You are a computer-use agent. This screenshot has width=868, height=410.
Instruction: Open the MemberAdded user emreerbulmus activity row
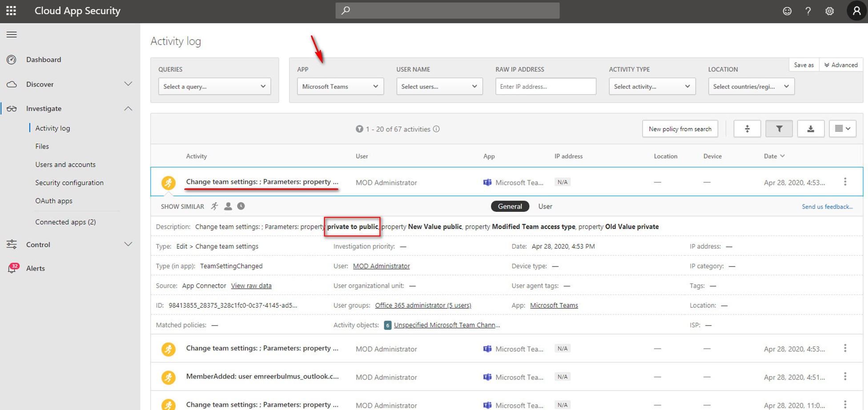click(x=507, y=377)
